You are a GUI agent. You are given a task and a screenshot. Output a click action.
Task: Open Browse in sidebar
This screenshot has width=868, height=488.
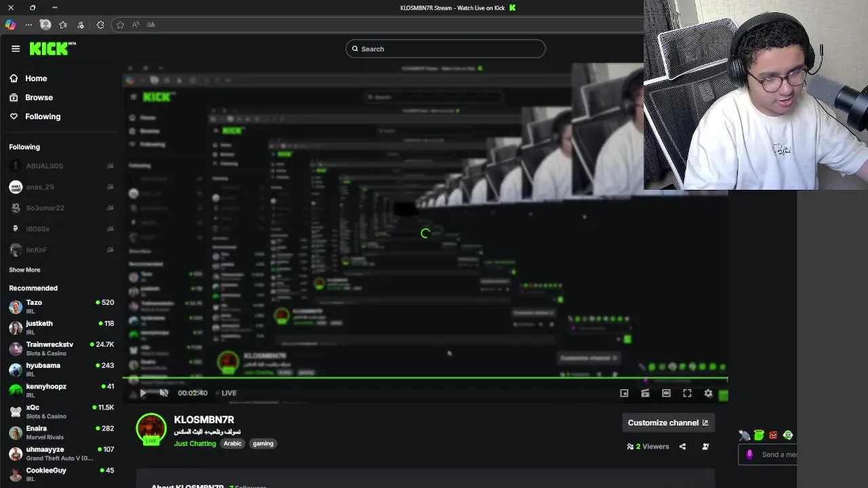(39, 98)
